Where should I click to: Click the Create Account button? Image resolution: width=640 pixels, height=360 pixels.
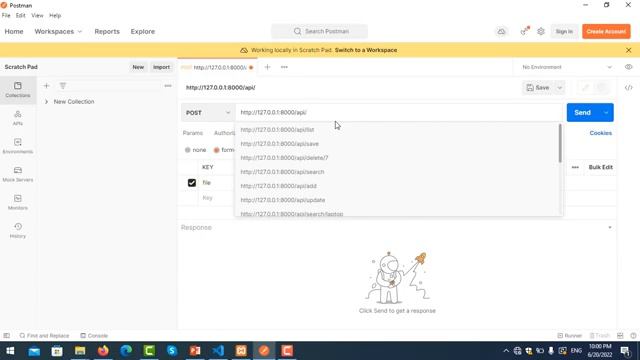606,31
